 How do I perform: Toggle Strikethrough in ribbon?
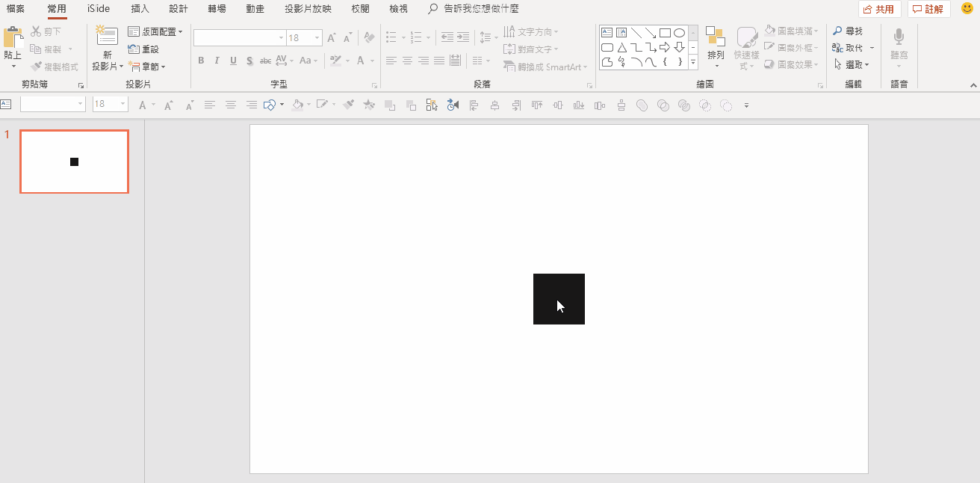point(265,61)
